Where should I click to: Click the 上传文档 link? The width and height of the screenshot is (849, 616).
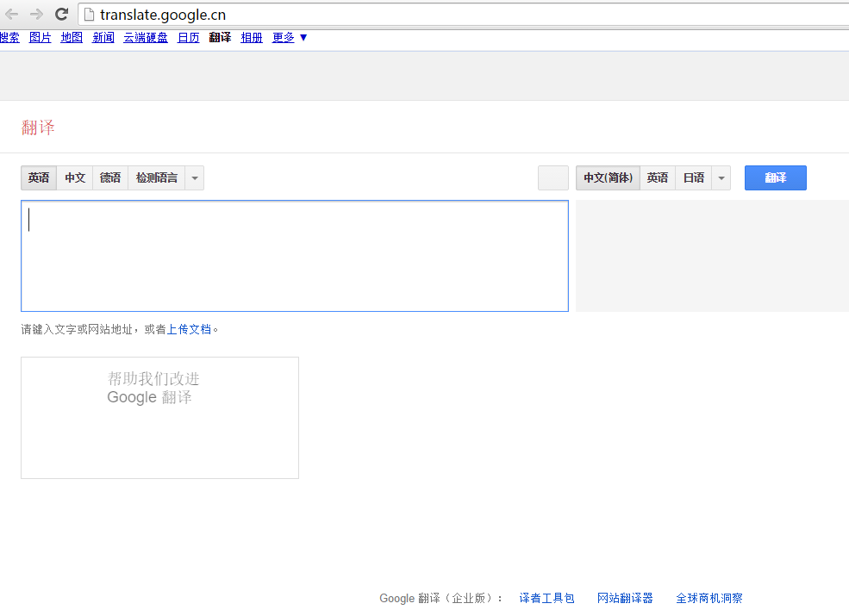[189, 329]
